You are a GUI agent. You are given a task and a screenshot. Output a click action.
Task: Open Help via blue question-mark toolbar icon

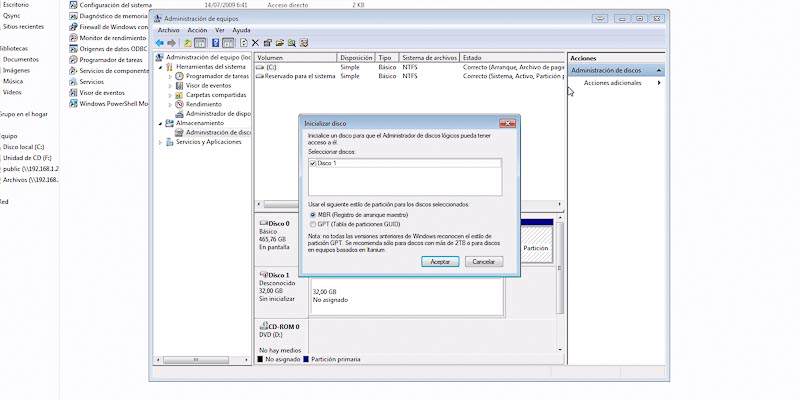point(215,43)
